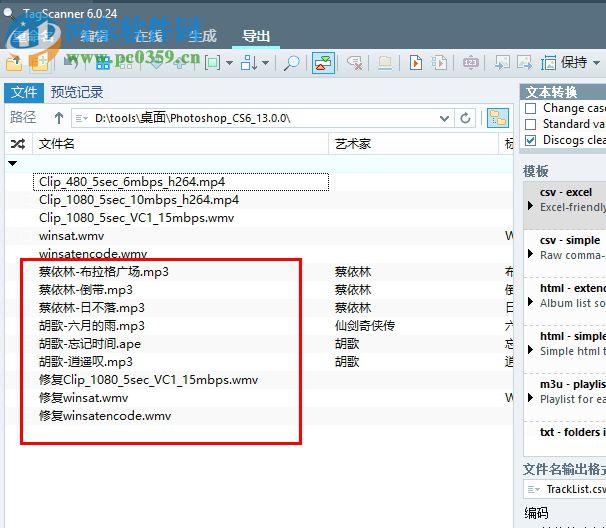This screenshot has height=528, width=606.
Task: Select file 胡歌-忘记时间.ape
Action: 90,344
